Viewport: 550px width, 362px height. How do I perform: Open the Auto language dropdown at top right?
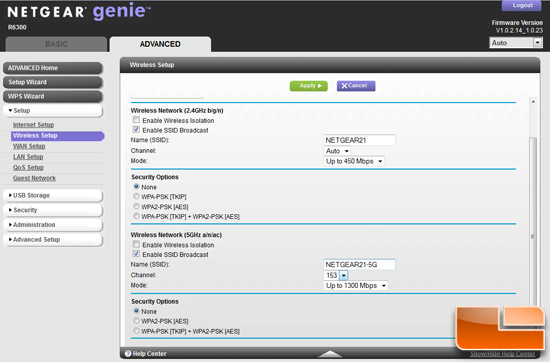516,43
